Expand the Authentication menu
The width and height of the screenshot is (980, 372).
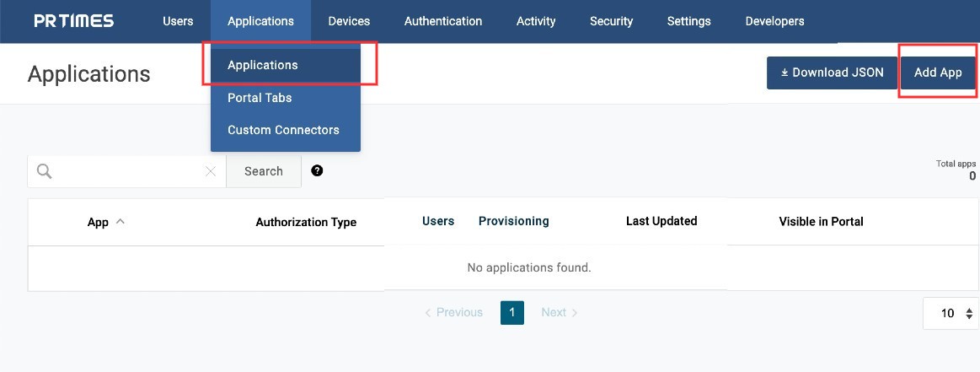(443, 21)
